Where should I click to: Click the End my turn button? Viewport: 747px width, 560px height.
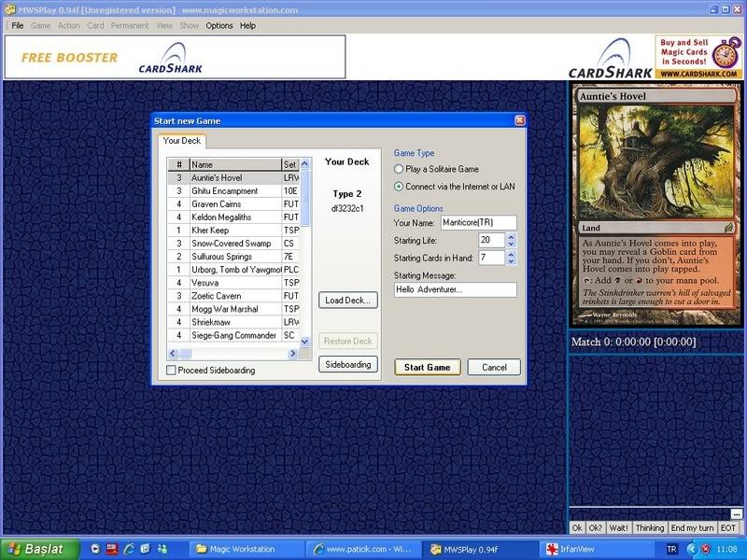tap(692, 527)
